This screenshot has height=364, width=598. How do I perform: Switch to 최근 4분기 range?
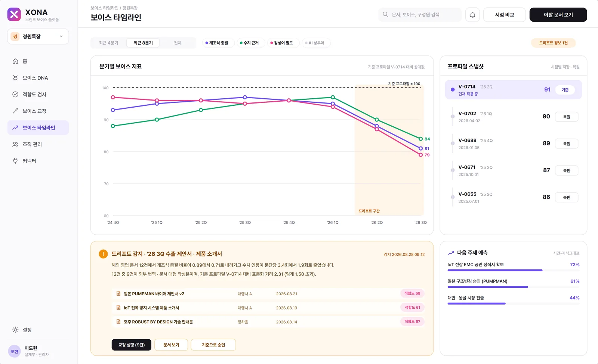(x=108, y=43)
